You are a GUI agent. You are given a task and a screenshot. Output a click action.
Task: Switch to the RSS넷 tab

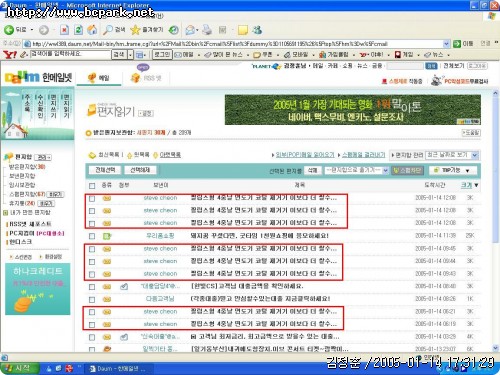click(146, 78)
